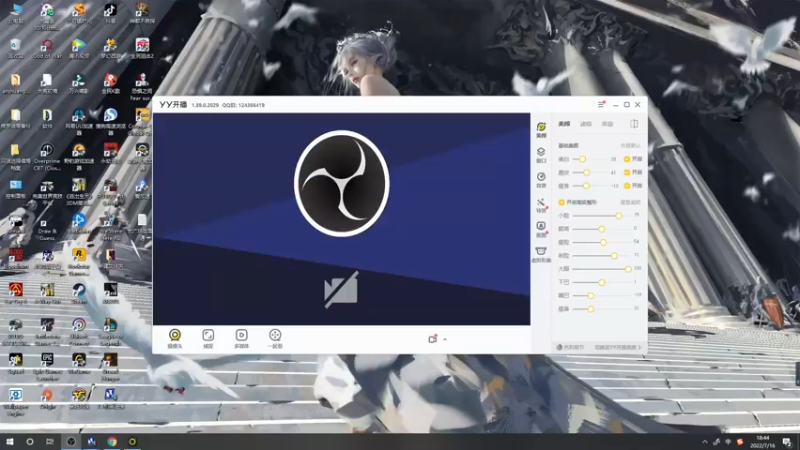Click the switch to YY beauty link

[x=618, y=347]
